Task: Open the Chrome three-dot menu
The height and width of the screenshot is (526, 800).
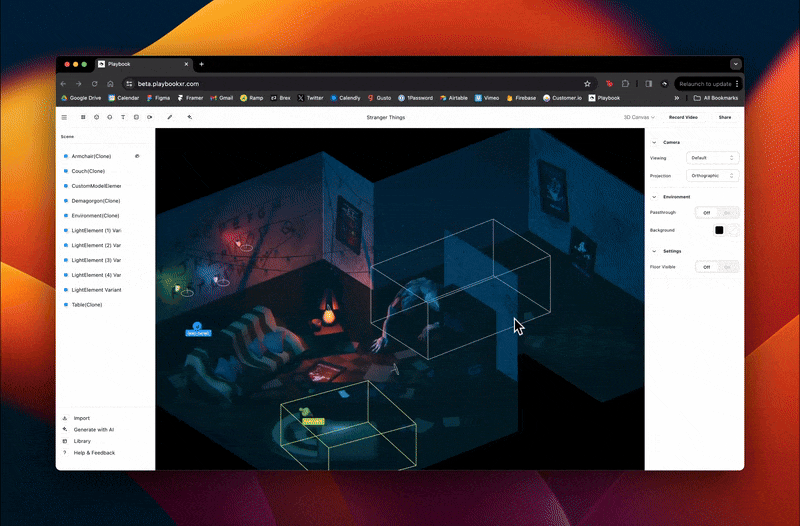Action: [737, 84]
